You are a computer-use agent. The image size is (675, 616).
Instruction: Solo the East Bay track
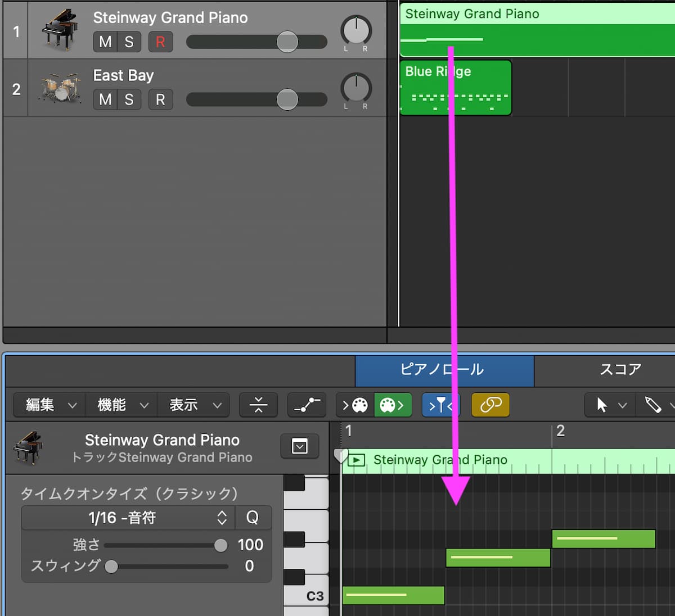129,99
